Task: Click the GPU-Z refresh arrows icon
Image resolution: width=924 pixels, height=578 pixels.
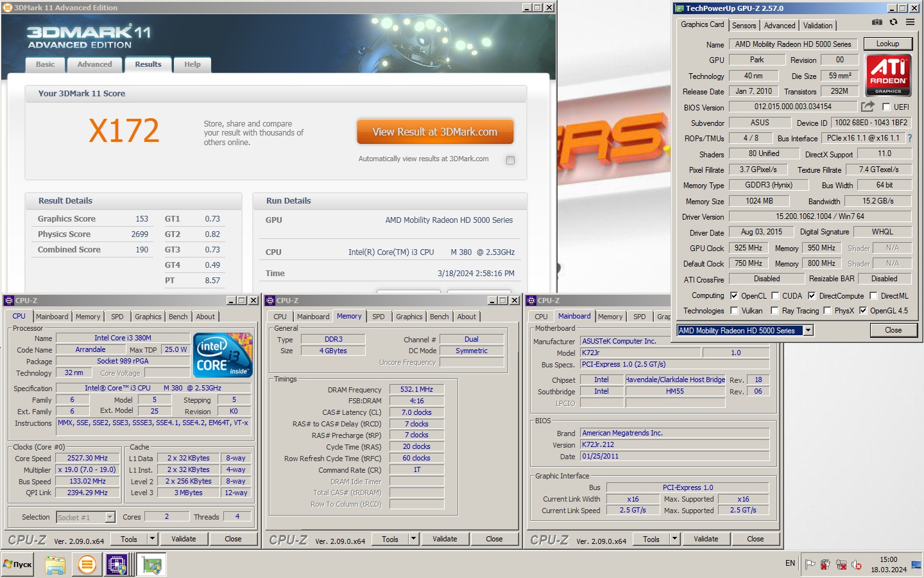Action: coord(893,22)
